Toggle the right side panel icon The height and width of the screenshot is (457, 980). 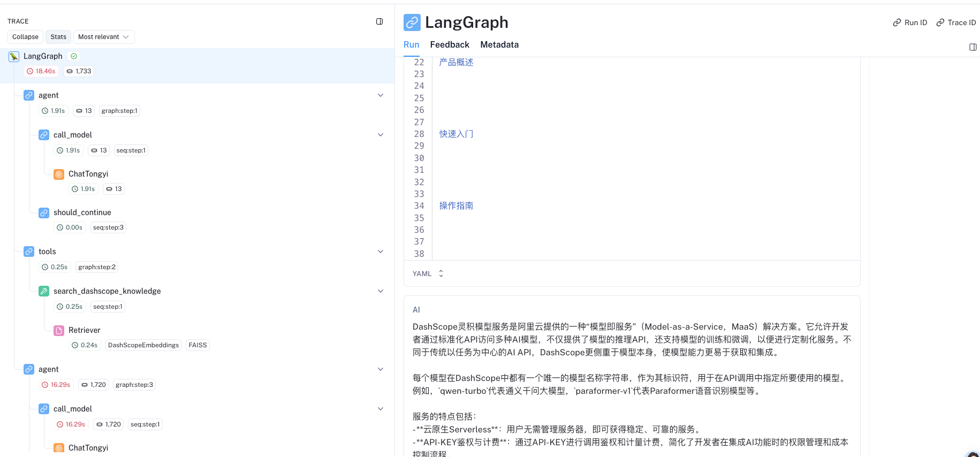coord(973,47)
